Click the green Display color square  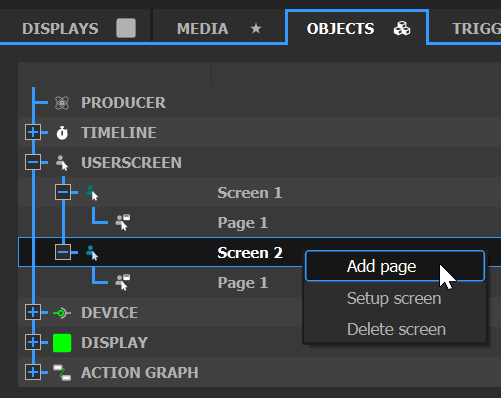tap(62, 343)
